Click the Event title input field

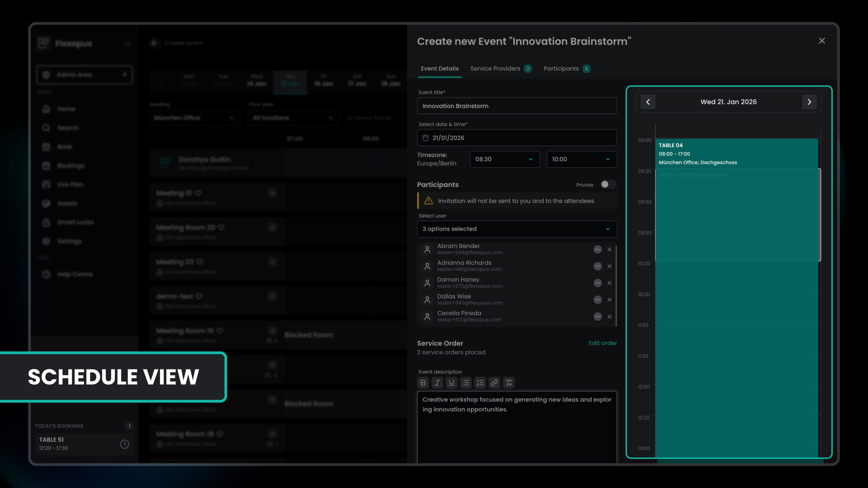point(517,106)
